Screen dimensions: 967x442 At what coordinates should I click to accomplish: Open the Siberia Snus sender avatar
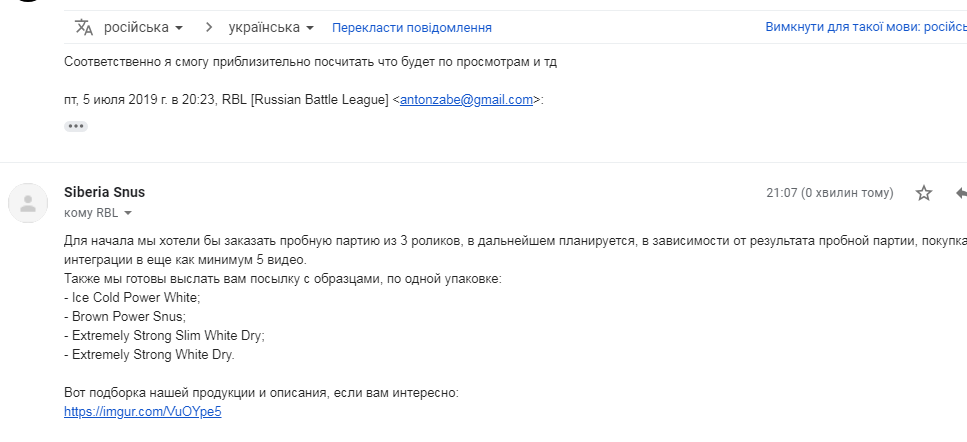tap(28, 203)
